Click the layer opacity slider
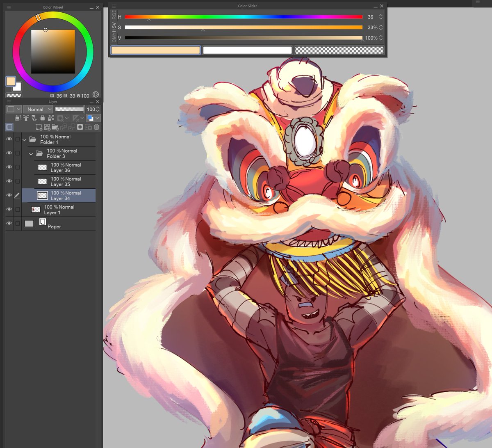This screenshot has width=492, height=448. coord(70,109)
